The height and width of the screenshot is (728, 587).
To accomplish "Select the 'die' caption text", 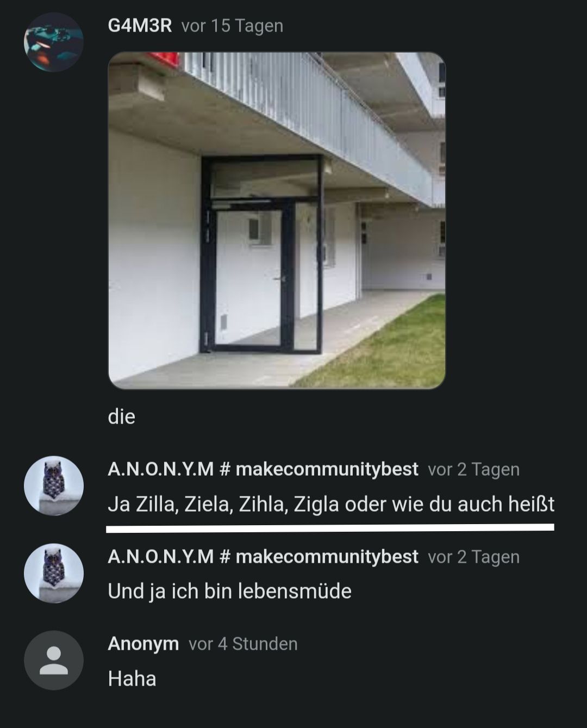I will pyautogui.click(x=122, y=417).
